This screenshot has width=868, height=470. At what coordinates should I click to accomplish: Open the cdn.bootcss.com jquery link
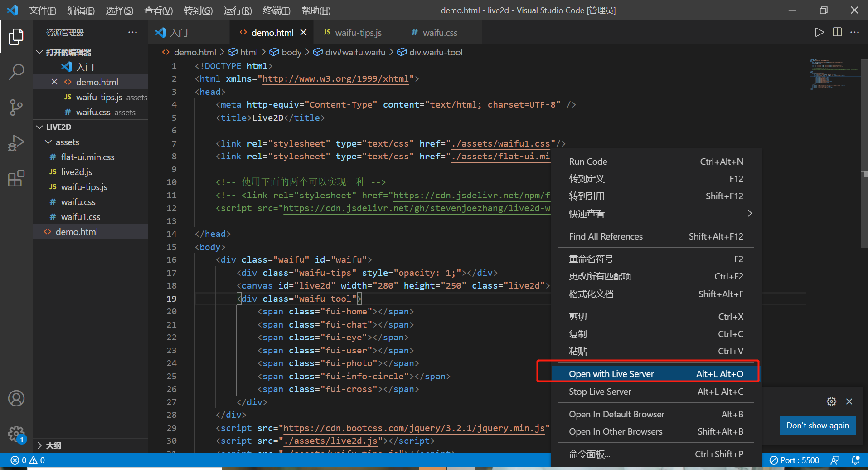414,428
